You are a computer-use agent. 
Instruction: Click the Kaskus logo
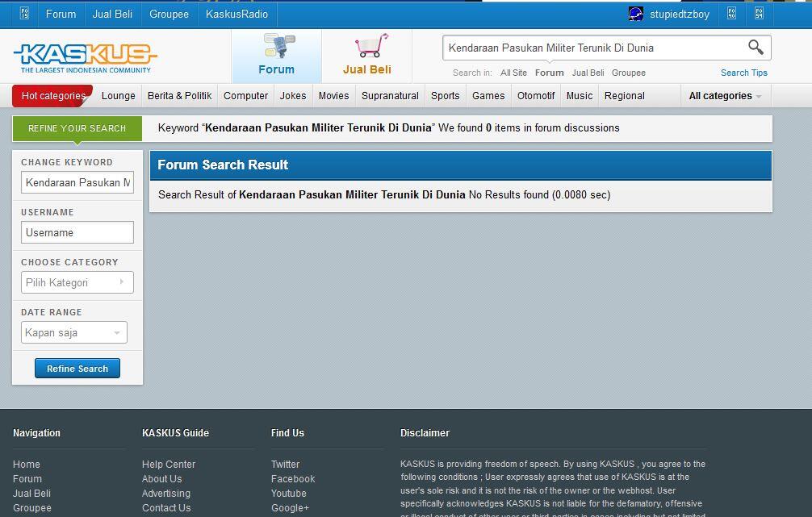coord(85,58)
